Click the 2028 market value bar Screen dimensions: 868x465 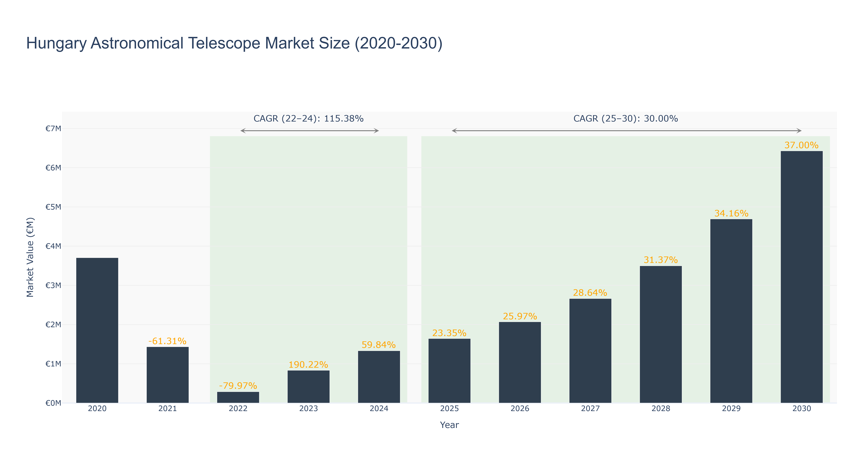[x=660, y=335]
